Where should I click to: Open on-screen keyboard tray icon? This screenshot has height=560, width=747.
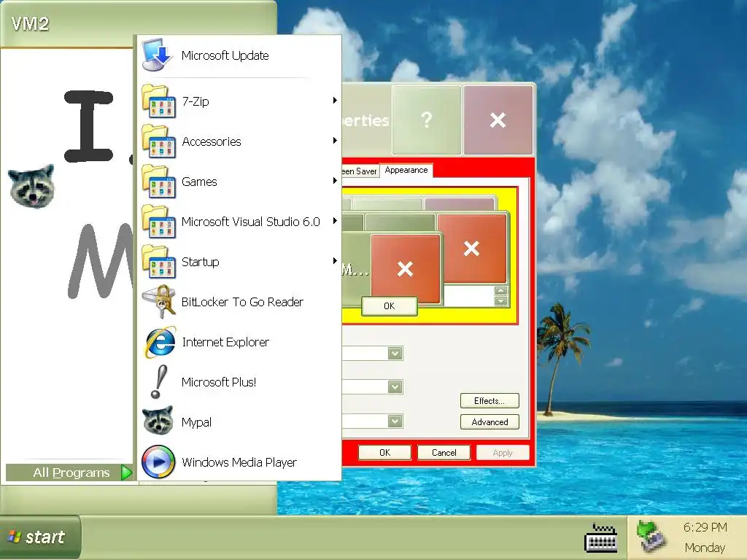point(600,537)
